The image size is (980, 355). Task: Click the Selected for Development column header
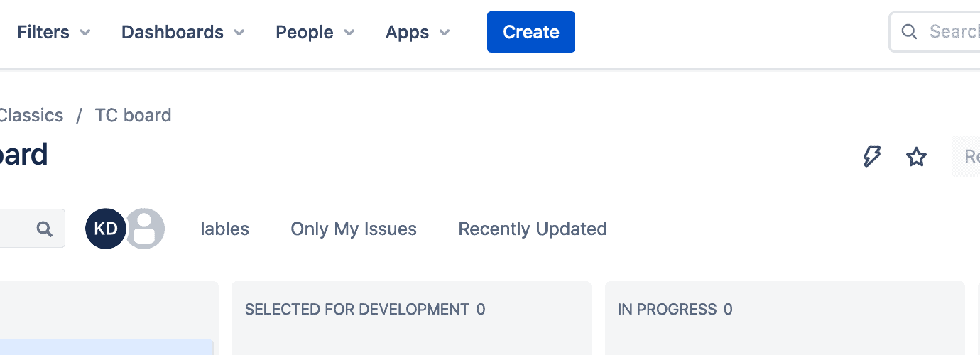click(x=357, y=309)
